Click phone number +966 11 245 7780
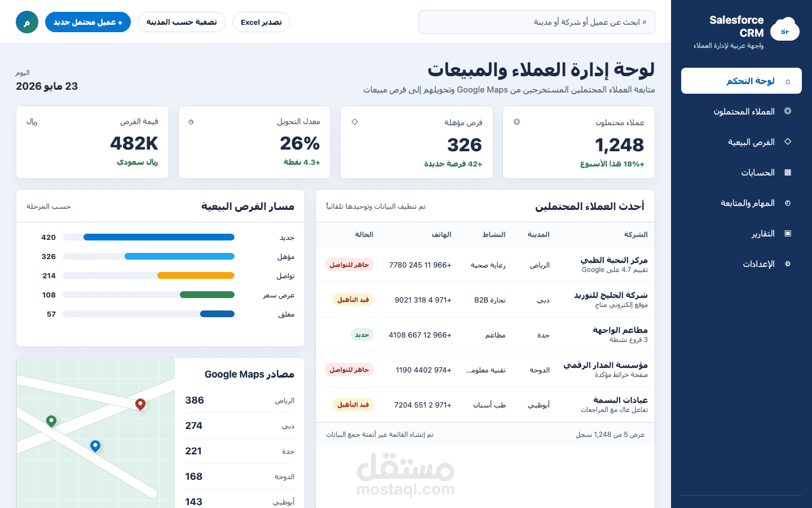Viewport: 812px width, 508px height. pyautogui.click(x=420, y=265)
